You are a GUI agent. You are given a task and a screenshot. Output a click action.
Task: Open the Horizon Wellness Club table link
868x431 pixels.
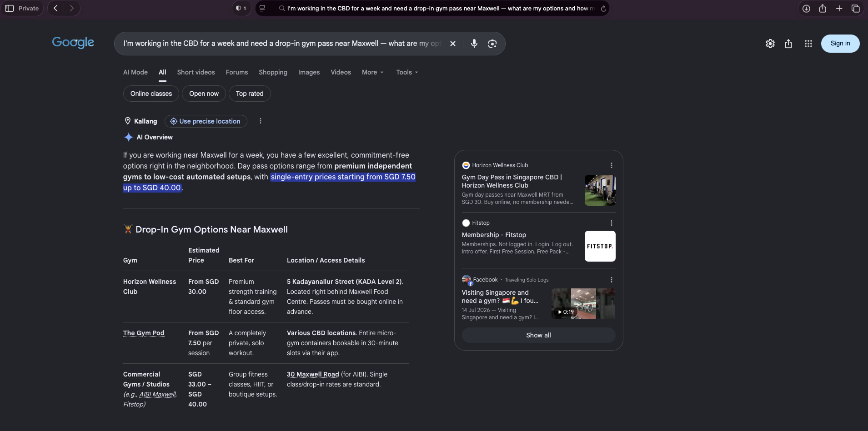pos(150,287)
